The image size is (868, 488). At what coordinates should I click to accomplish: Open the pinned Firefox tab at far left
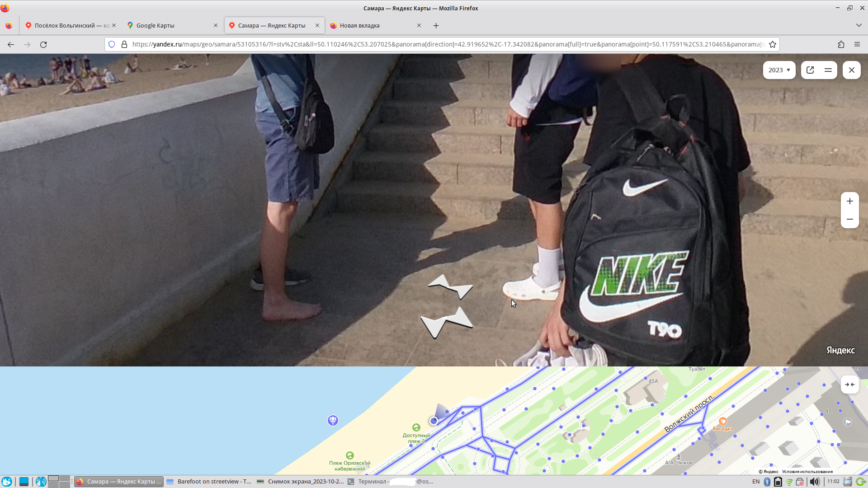click(x=9, y=25)
